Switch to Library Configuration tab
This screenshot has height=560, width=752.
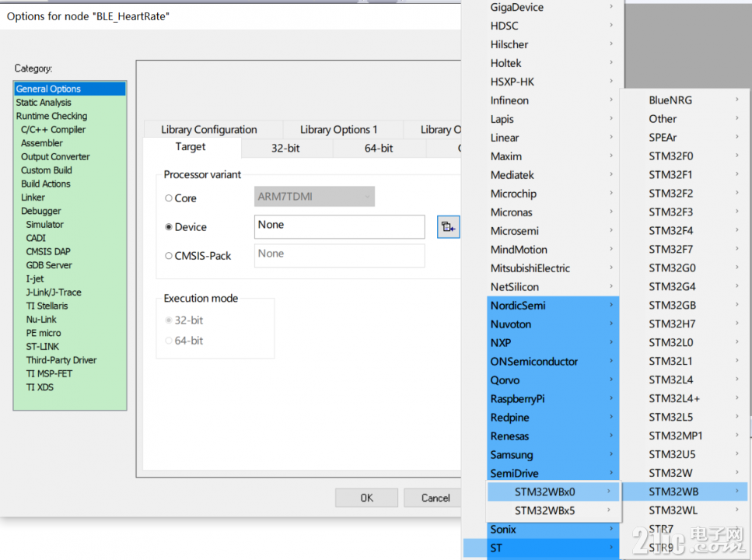pyautogui.click(x=209, y=130)
